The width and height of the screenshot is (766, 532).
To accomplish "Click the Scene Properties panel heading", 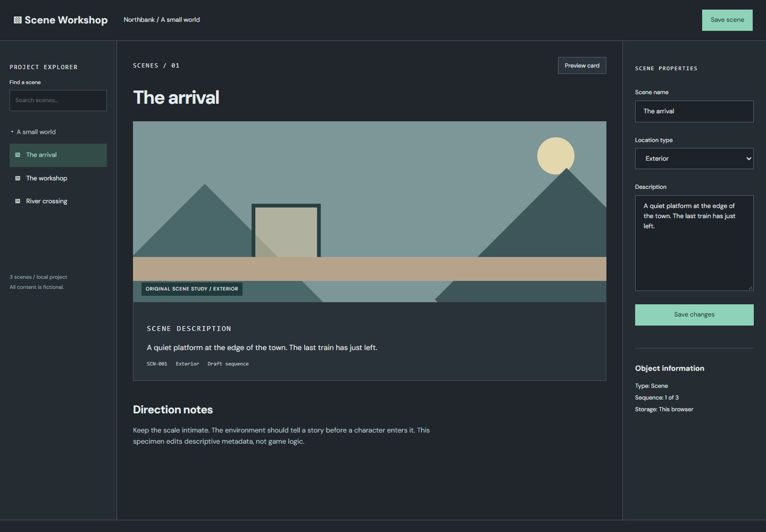I will 666,68.
